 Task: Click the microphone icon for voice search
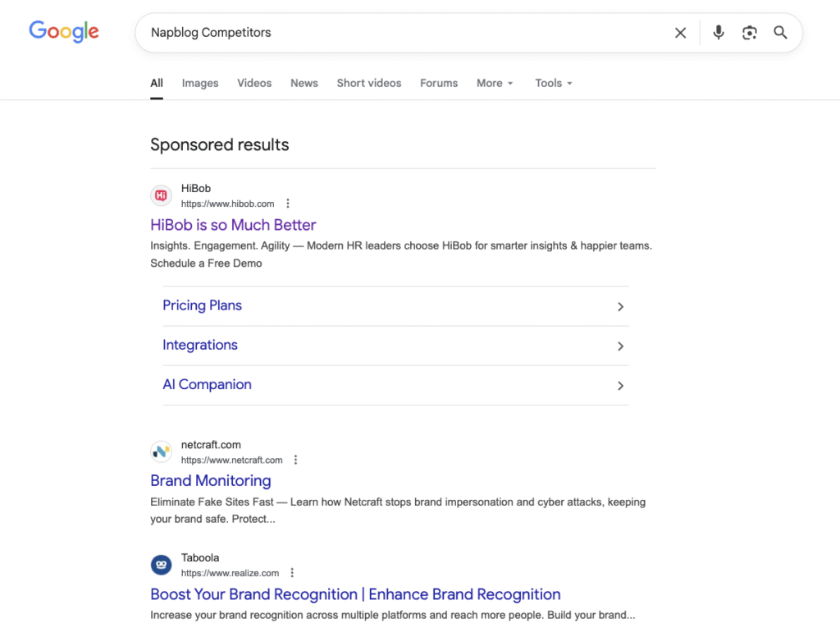click(718, 33)
